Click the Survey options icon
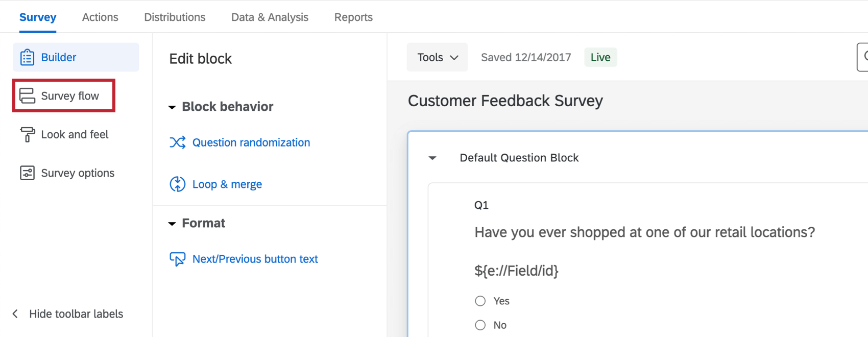 27,173
